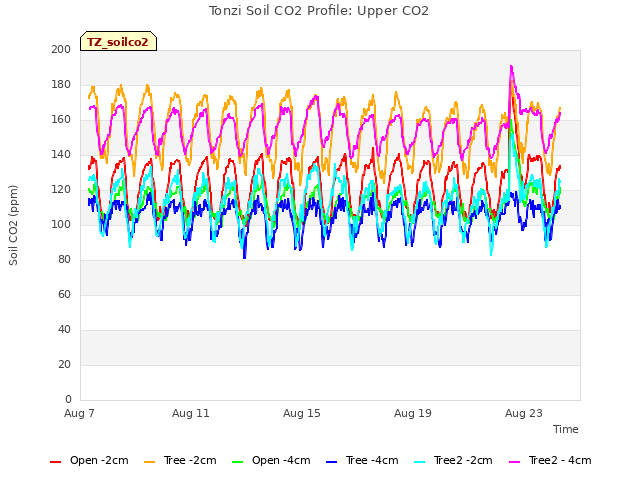
Task: Click the chart title 'Tonzi Soil CO2 Profile: Upper CO2'
Action: pyautogui.click(x=319, y=11)
